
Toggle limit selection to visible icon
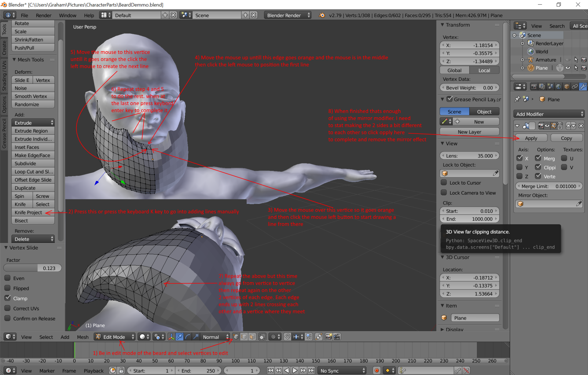pos(262,337)
